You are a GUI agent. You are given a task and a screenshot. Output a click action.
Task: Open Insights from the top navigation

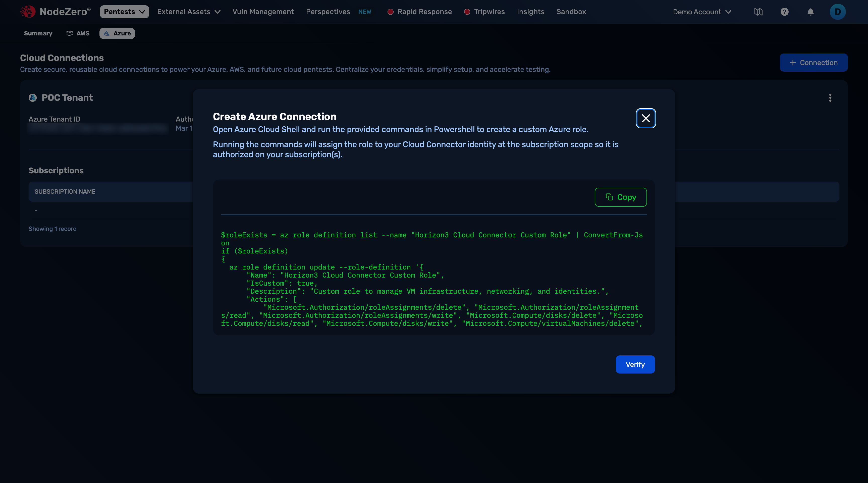click(530, 12)
